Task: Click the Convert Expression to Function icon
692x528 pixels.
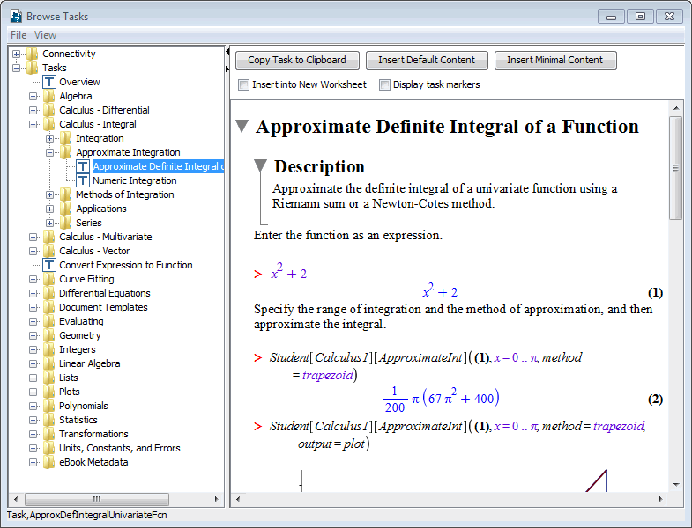Action: 49,265
